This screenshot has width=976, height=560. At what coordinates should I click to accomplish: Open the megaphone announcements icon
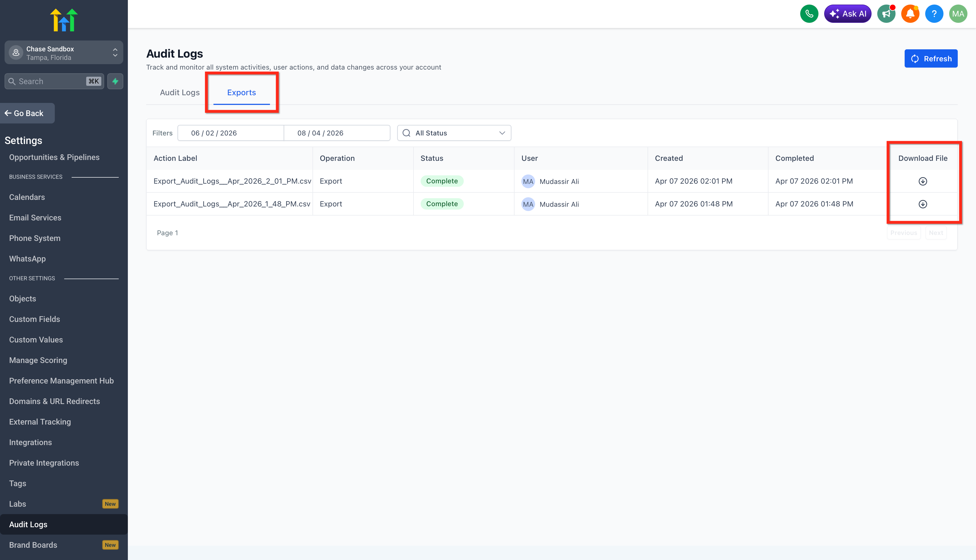click(x=886, y=14)
